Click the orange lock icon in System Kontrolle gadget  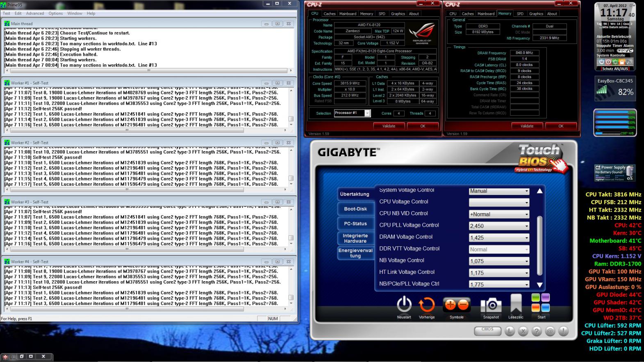pos(621,62)
